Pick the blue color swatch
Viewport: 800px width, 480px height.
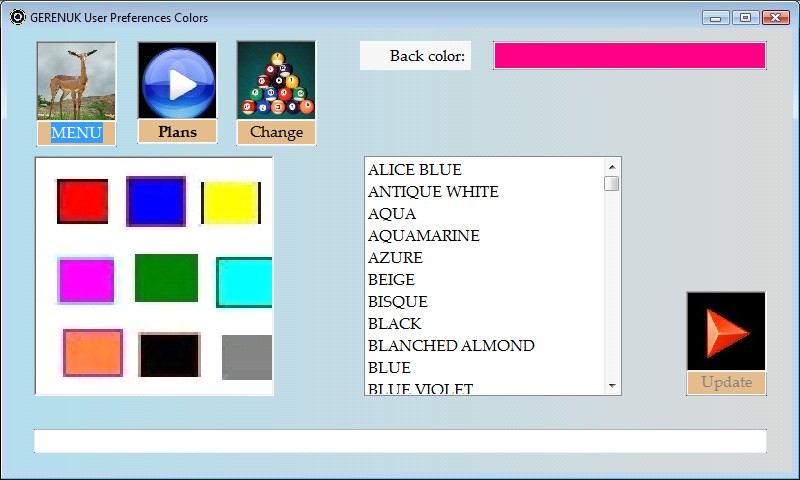[155, 202]
